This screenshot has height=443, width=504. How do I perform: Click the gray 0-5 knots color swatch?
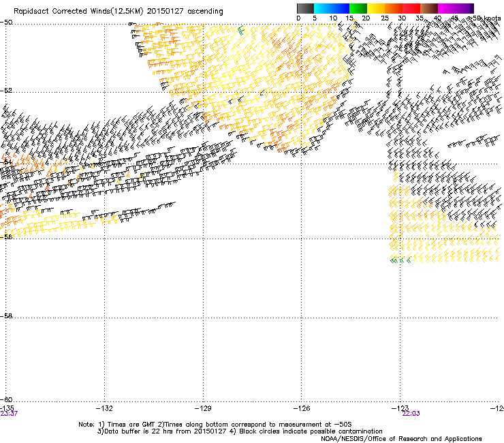305,8
